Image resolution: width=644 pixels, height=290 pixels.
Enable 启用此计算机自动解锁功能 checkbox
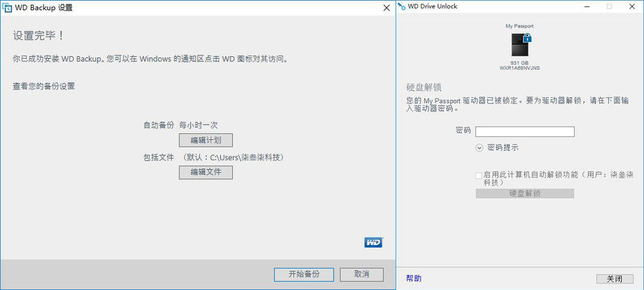[x=479, y=175]
